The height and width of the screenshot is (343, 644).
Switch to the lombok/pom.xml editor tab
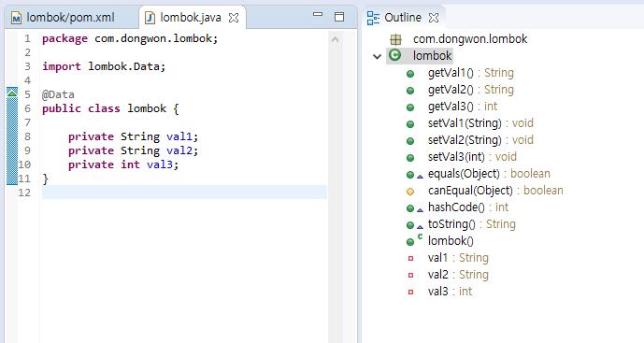(71, 18)
